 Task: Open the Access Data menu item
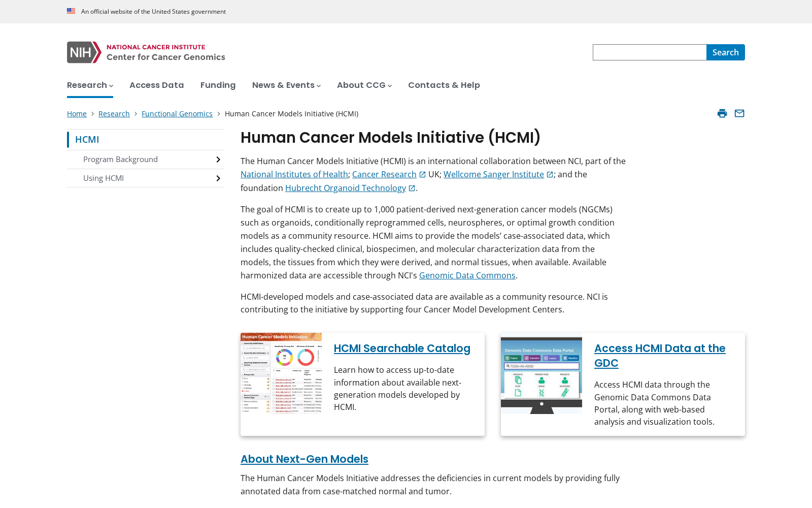click(x=157, y=85)
